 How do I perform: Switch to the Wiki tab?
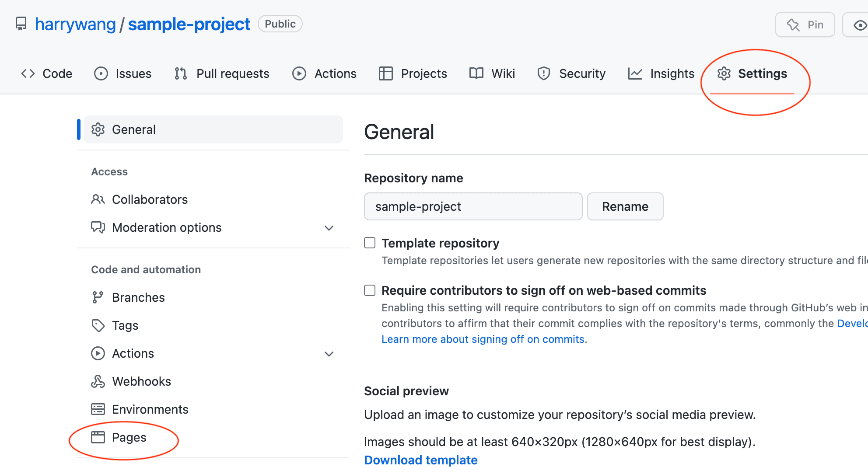(x=492, y=73)
